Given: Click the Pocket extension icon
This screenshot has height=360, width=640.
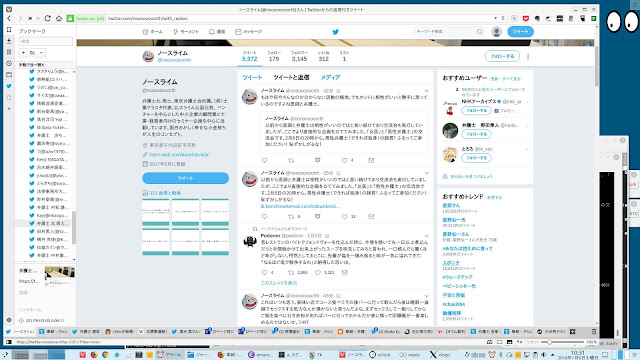Looking at the screenshot, I should pyautogui.click(x=526, y=18).
